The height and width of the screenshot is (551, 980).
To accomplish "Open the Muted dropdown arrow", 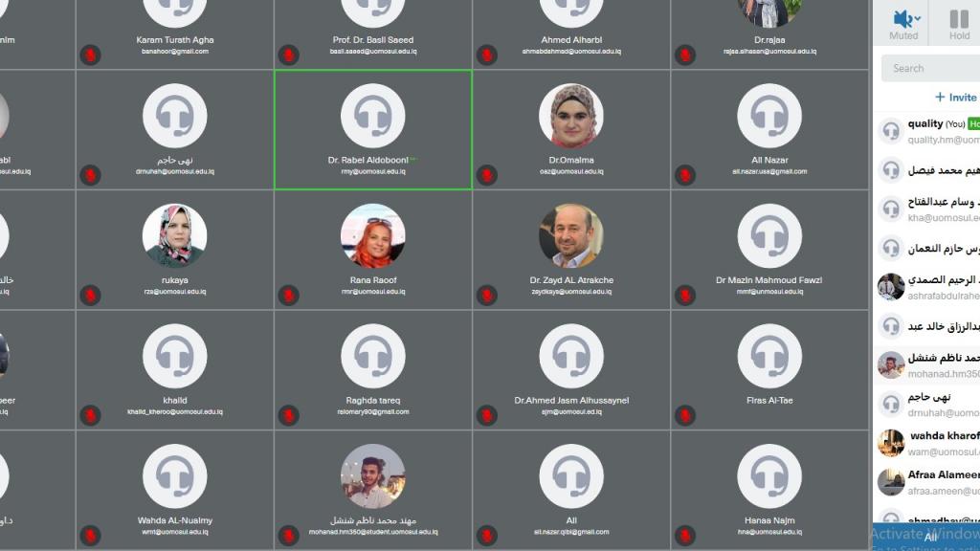I will point(918,19).
